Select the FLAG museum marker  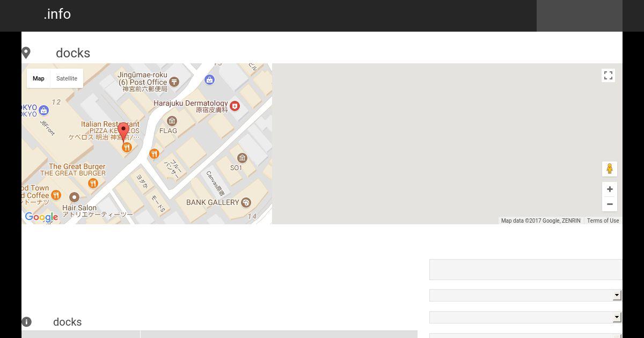(172, 121)
